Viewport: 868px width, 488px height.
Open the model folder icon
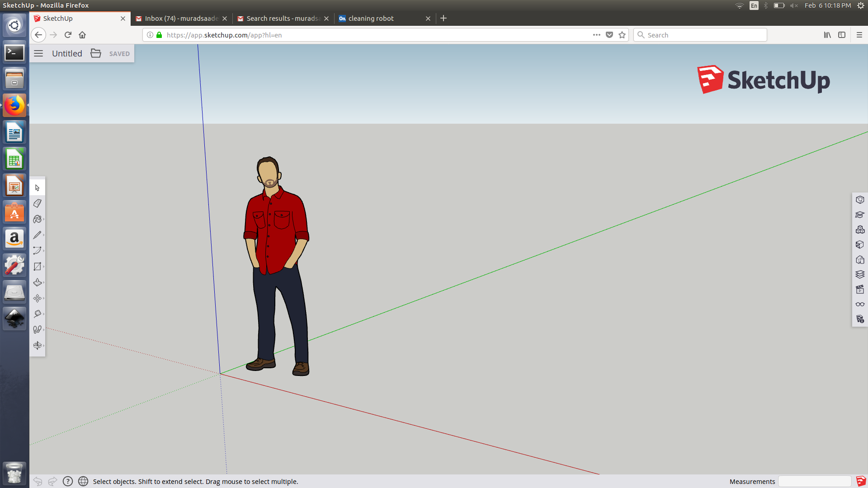[96, 53]
